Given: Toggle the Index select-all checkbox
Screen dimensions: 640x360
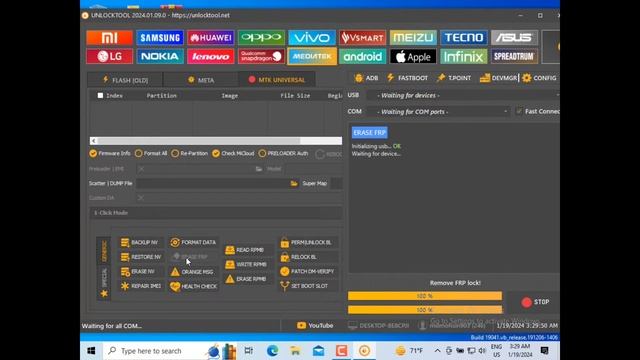Looking at the screenshot, I should pos(100,96).
